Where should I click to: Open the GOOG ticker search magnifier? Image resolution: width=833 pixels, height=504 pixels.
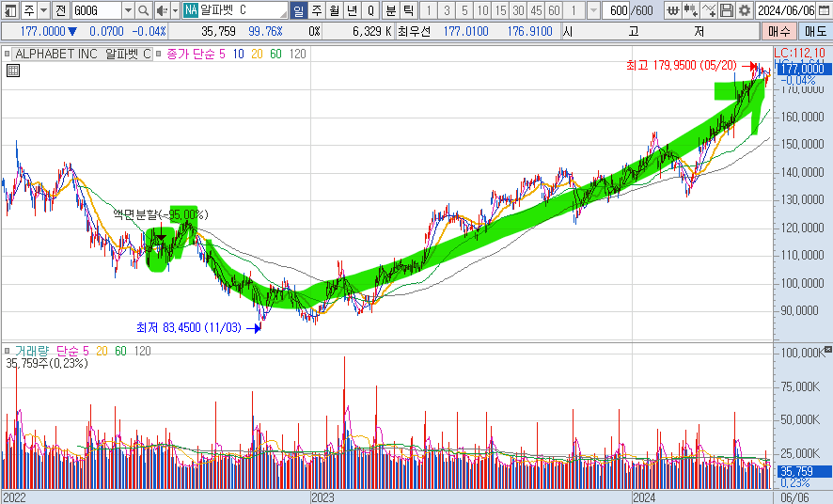[x=144, y=10]
